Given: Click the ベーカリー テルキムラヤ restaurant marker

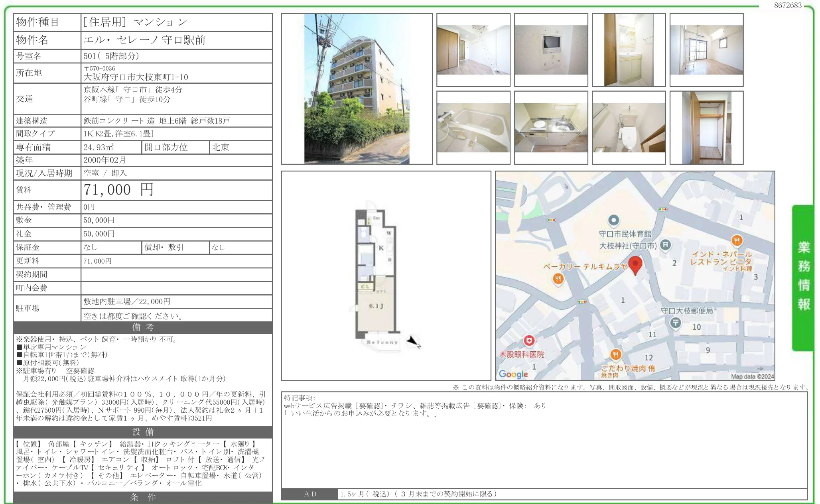Looking at the screenshot, I should click(x=558, y=279).
